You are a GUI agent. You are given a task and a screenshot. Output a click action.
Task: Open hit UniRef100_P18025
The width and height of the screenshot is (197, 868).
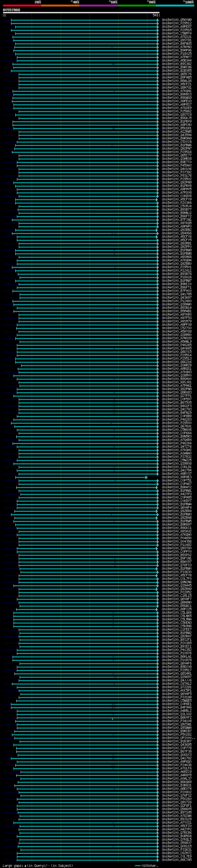(x=177, y=54)
